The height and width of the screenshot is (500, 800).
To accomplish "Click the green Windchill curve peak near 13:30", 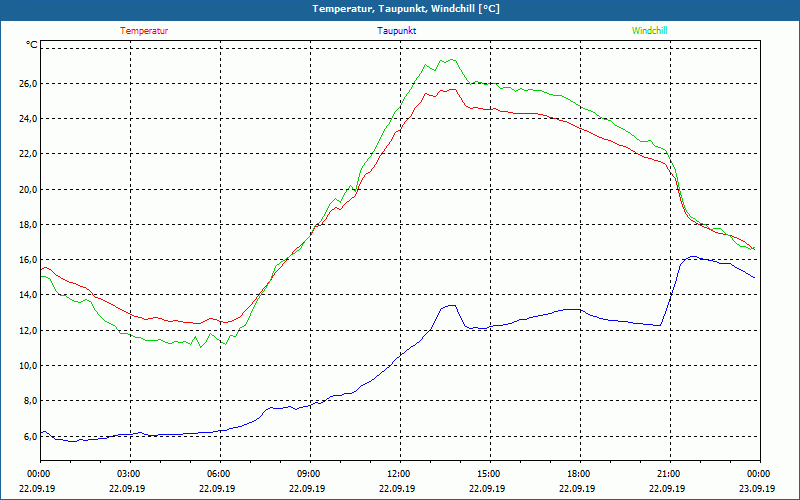I will point(452,60).
